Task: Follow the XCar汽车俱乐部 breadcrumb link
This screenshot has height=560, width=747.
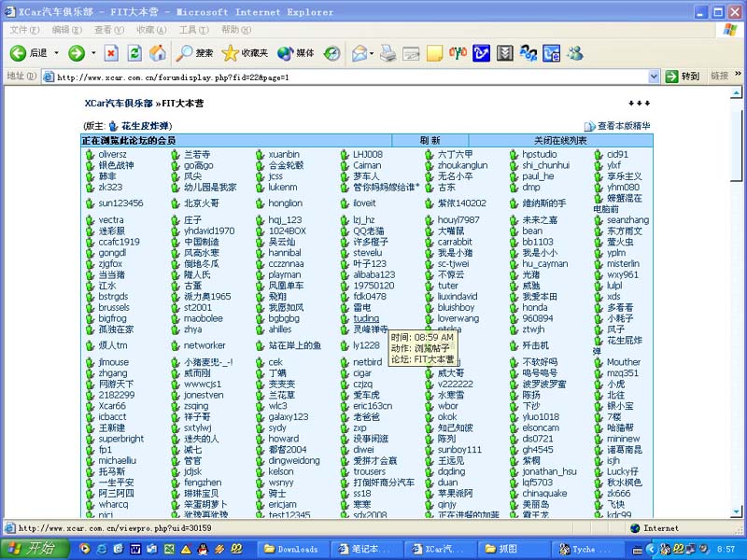Action: pos(119,104)
